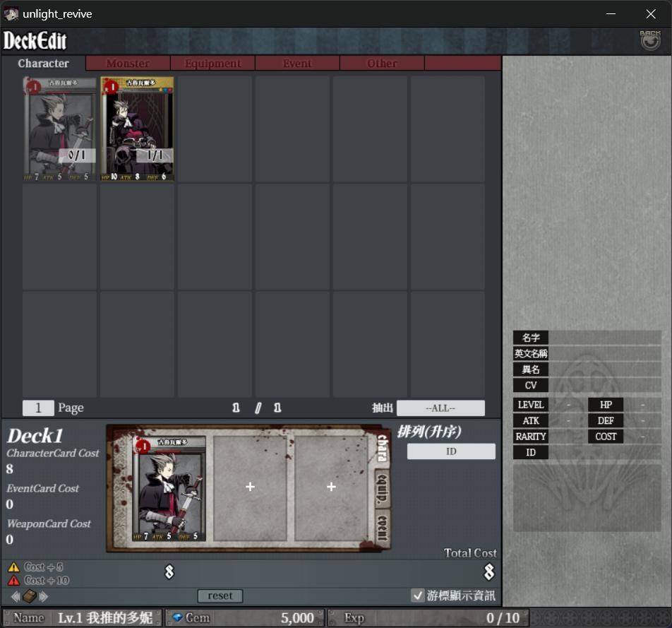
Task: Switch to the Equipment tab
Action: [x=212, y=63]
